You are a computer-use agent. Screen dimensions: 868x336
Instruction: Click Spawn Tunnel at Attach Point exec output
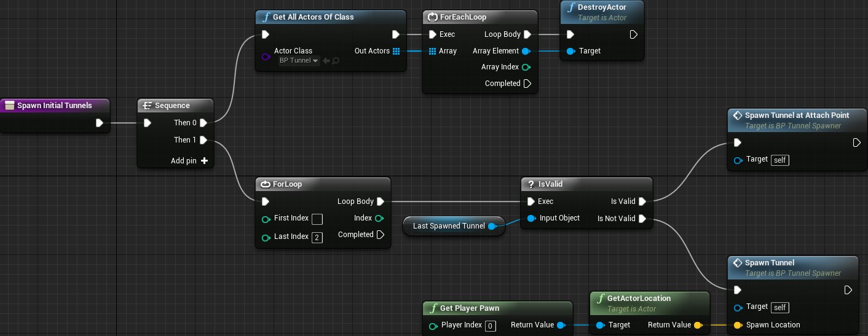(856, 143)
